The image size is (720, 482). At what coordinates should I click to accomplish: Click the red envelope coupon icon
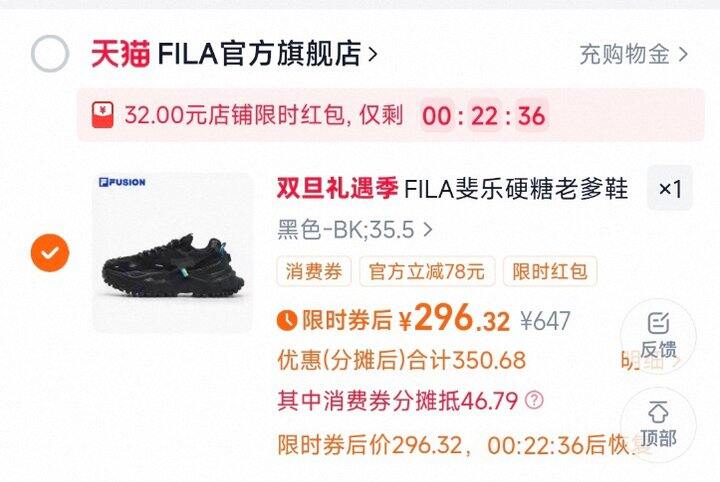(x=103, y=115)
